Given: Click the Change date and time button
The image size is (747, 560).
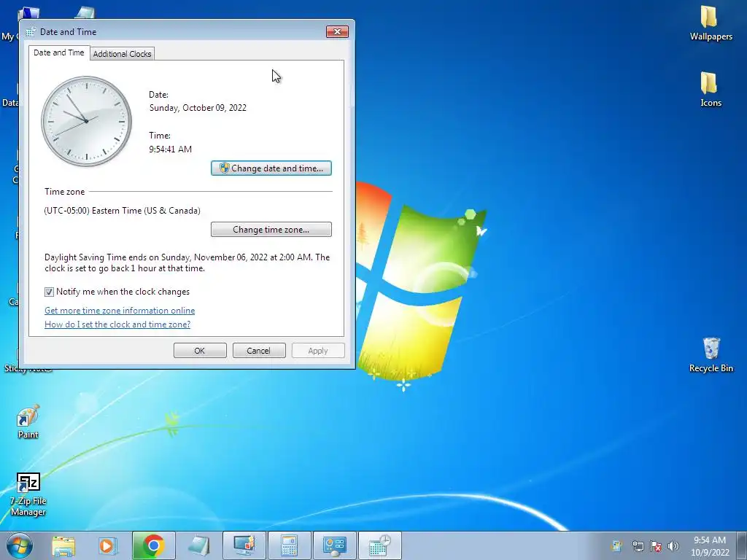Looking at the screenshot, I should tap(271, 168).
